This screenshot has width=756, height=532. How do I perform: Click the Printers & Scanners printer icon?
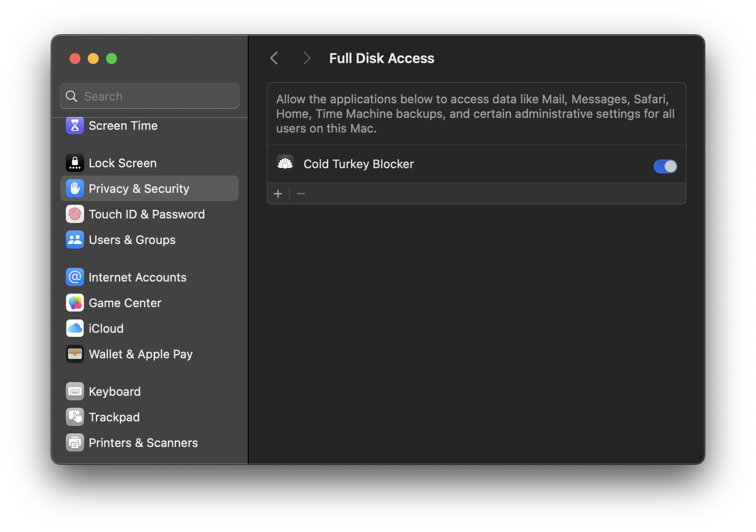click(x=75, y=442)
